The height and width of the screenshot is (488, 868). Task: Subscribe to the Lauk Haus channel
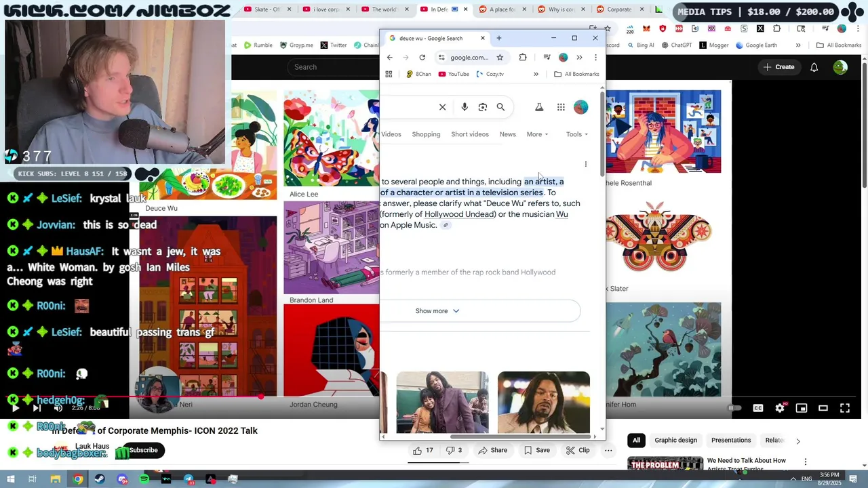click(143, 450)
